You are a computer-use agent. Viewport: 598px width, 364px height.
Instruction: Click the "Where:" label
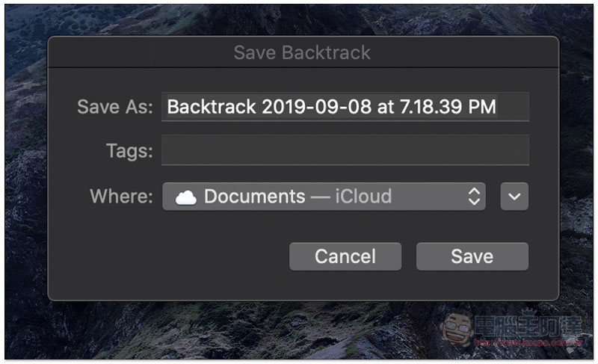tap(121, 197)
